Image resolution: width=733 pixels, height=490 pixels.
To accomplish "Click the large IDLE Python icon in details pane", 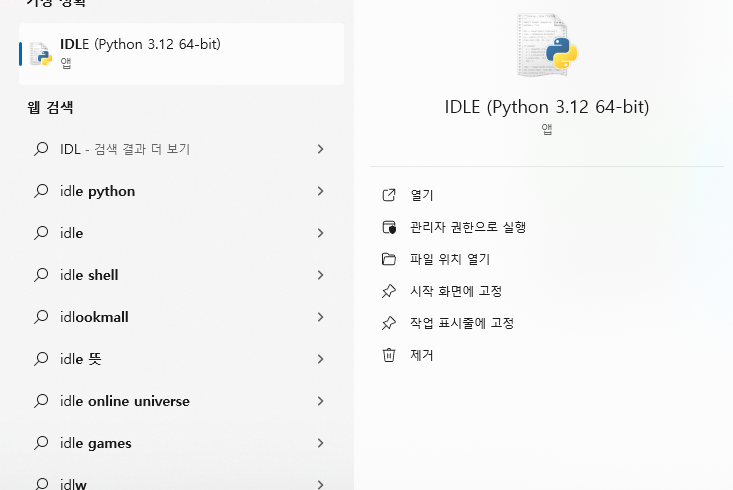I will pos(547,45).
